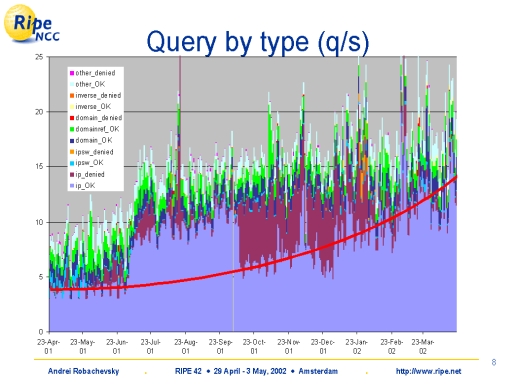Screen dimensions: 512x384
Task: Click the x-axis label 23-Apr-01
Action: pos(49,347)
